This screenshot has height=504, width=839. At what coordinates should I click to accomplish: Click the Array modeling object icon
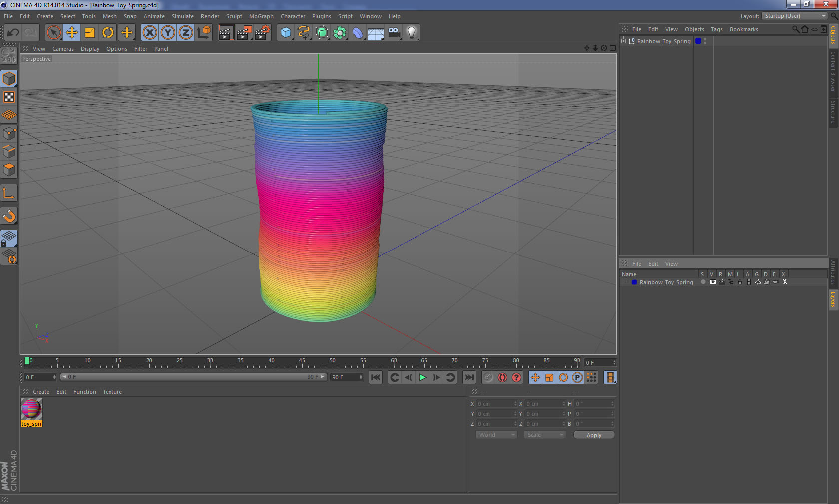340,33
